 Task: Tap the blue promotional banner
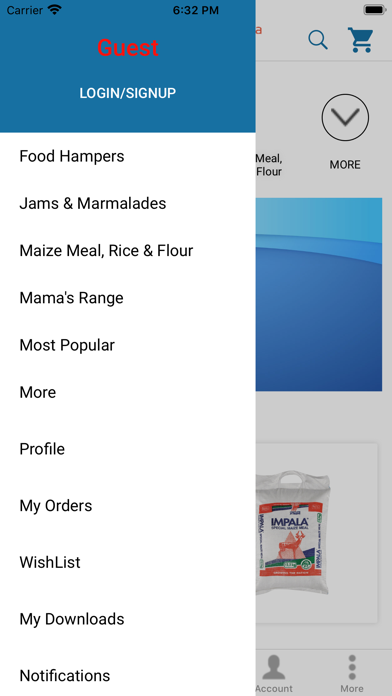319,294
